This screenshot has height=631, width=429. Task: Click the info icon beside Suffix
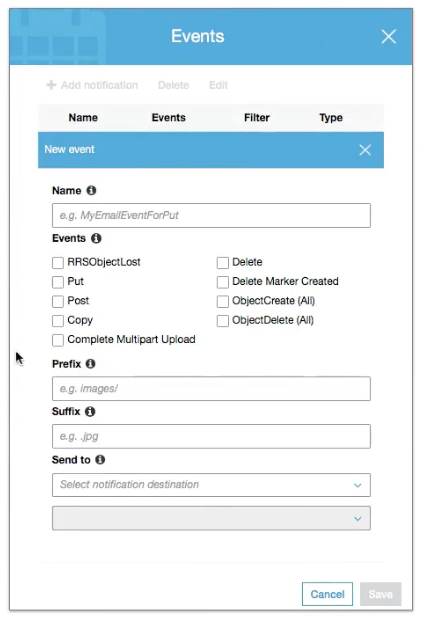[x=90, y=411]
